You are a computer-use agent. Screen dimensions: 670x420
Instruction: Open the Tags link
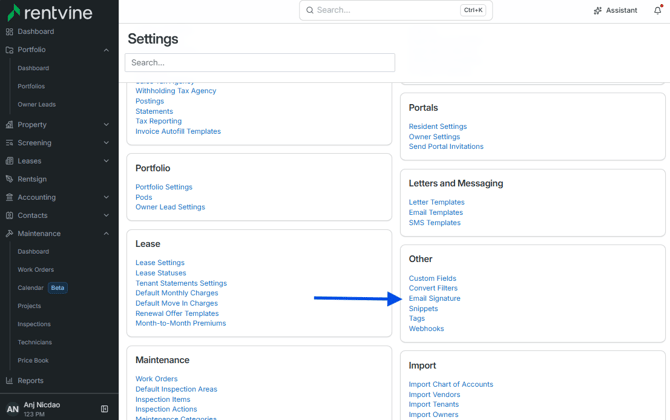click(x=417, y=319)
